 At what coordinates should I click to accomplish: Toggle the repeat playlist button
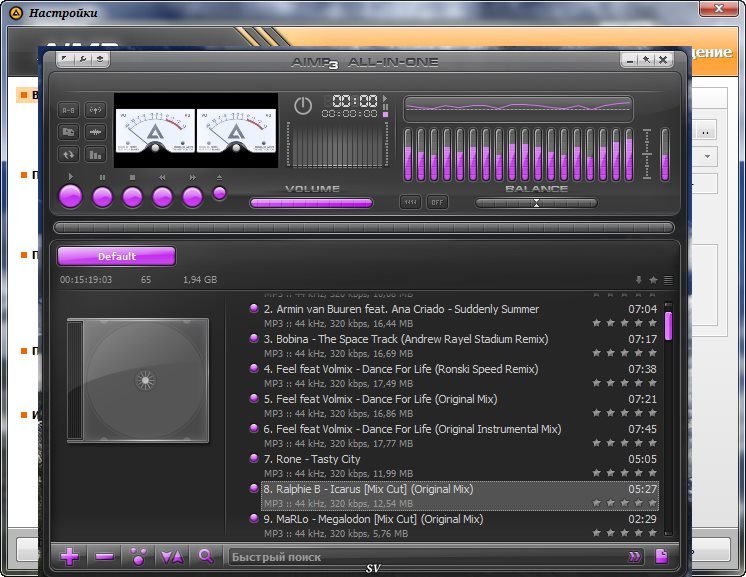(x=69, y=154)
